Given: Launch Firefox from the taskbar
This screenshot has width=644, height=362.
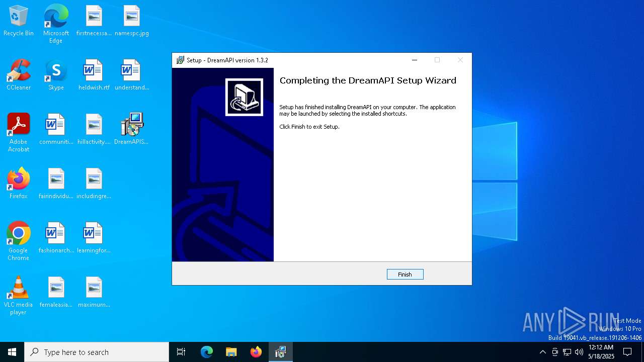Looking at the screenshot, I should pyautogui.click(x=256, y=352).
